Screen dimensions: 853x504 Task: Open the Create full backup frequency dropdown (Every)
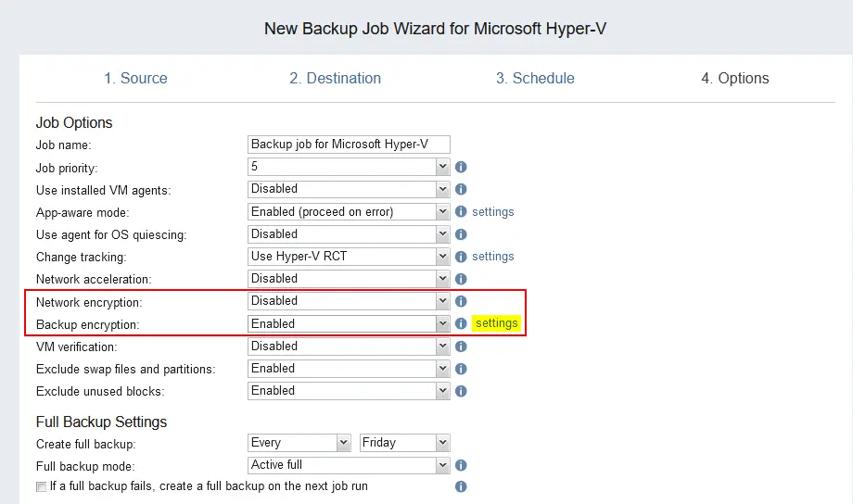click(x=299, y=443)
